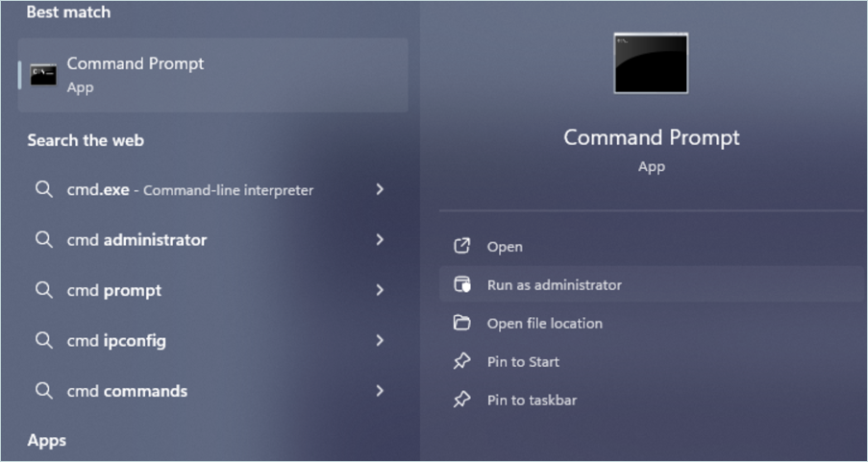Select the cmd commands web suggestion
The width and height of the screenshot is (868, 462).
click(x=213, y=391)
